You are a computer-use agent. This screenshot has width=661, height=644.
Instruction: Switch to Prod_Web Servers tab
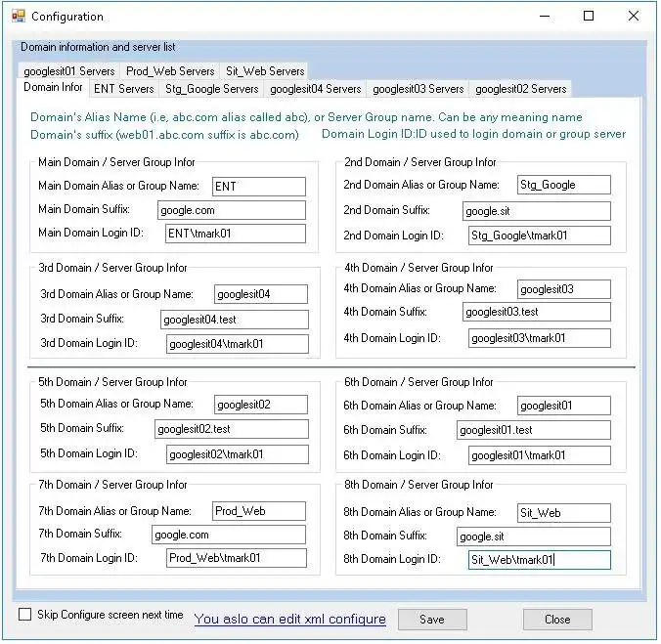tap(170, 71)
